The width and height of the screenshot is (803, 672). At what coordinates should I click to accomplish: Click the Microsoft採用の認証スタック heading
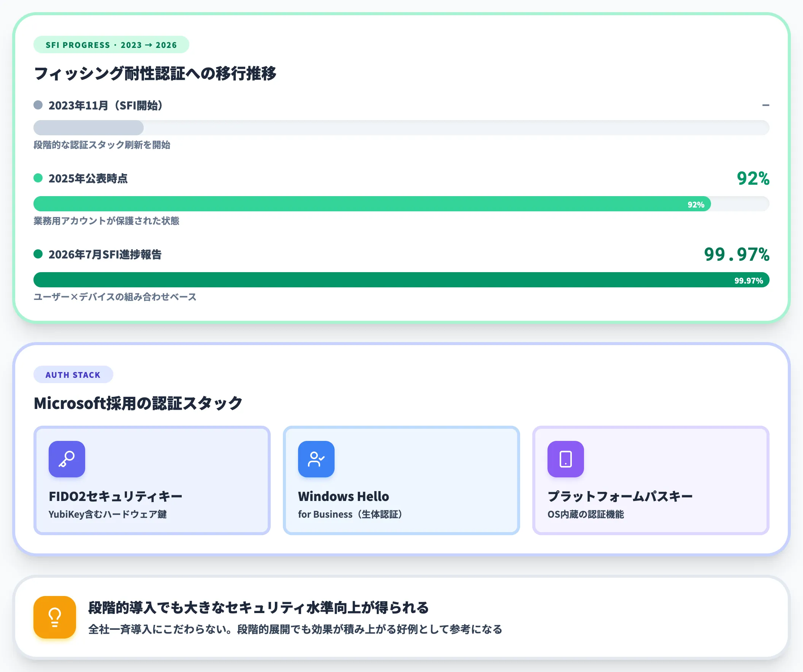pos(138,403)
